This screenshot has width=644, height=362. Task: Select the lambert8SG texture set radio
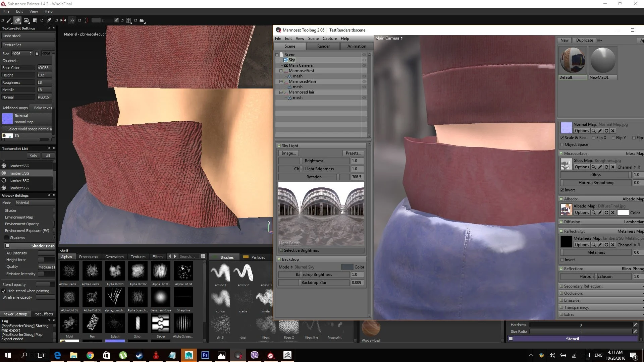pyautogui.click(x=4, y=180)
